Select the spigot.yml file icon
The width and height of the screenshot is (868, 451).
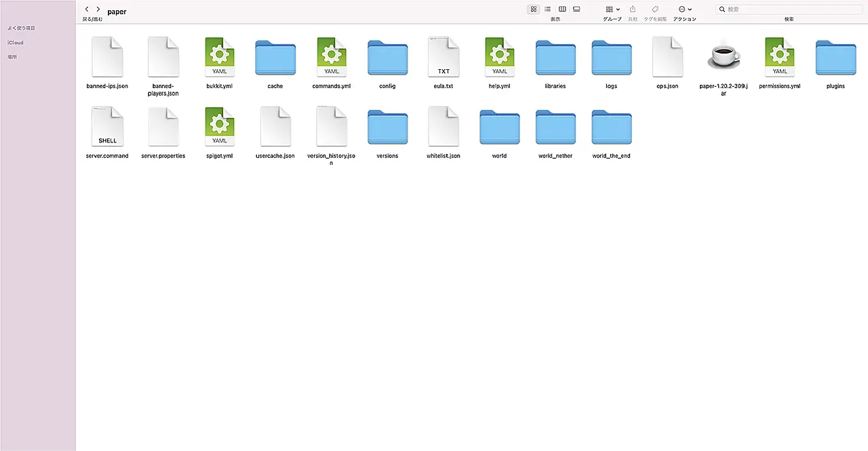pyautogui.click(x=219, y=127)
